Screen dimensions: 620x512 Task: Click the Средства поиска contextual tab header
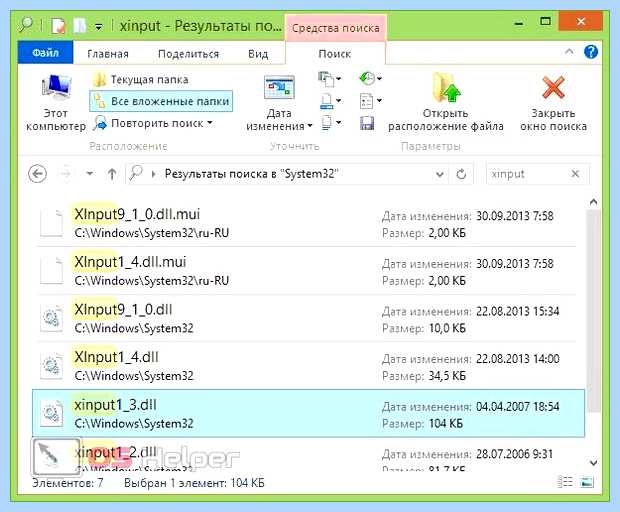coord(336,28)
